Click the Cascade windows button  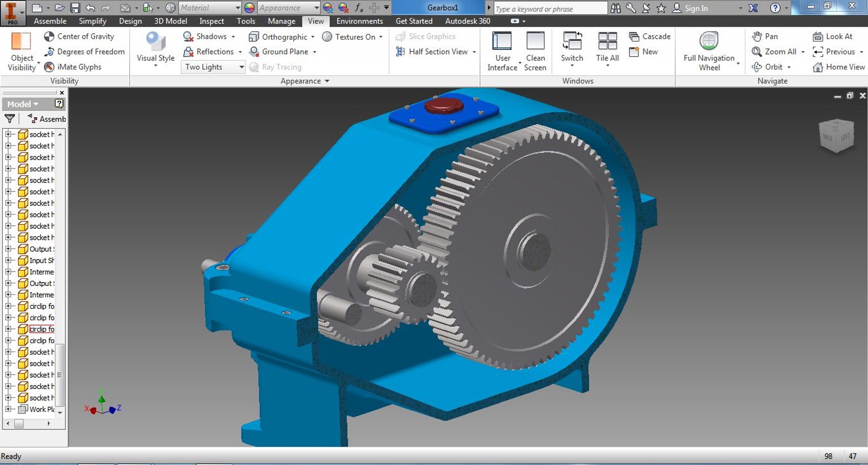point(650,37)
